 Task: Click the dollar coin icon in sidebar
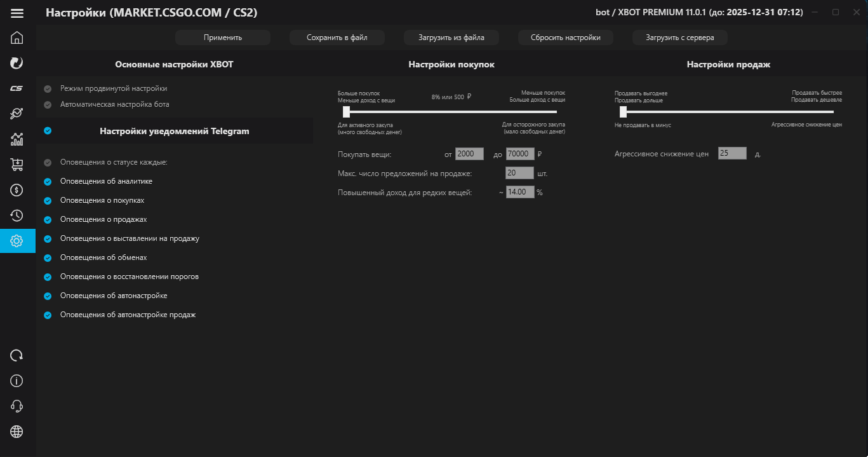coord(17,190)
